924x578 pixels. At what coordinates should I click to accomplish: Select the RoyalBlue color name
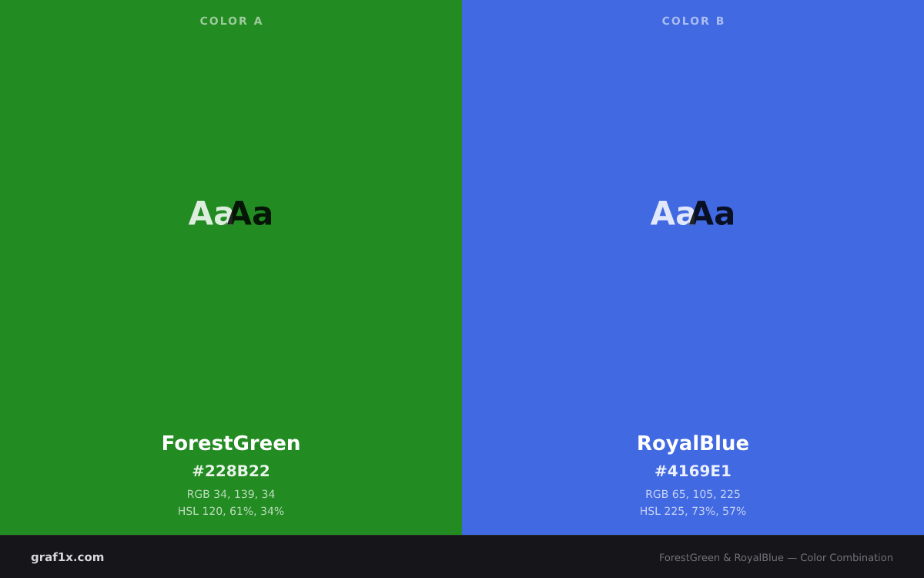click(x=693, y=443)
